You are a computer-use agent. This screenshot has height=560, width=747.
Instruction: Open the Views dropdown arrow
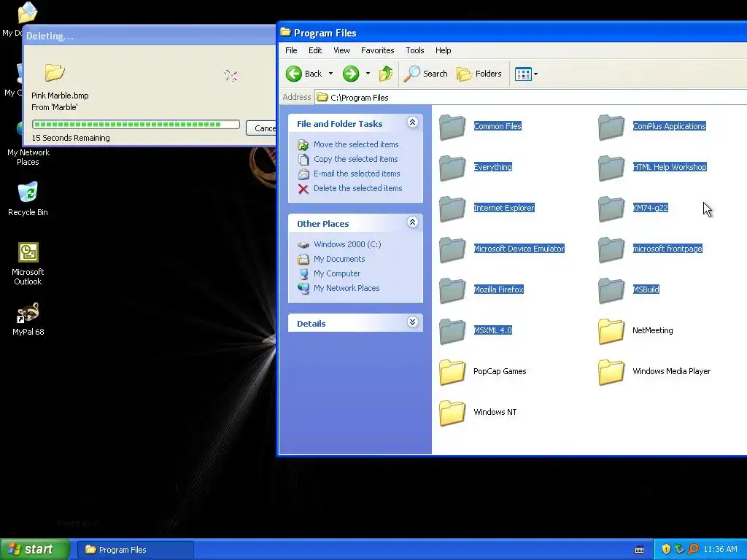click(536, 74)
